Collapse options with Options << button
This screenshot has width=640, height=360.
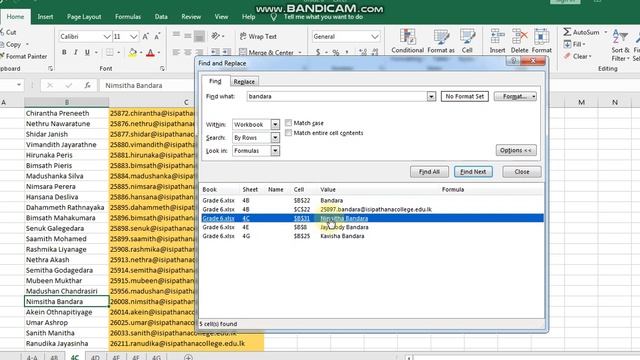[x=516, y=150]
